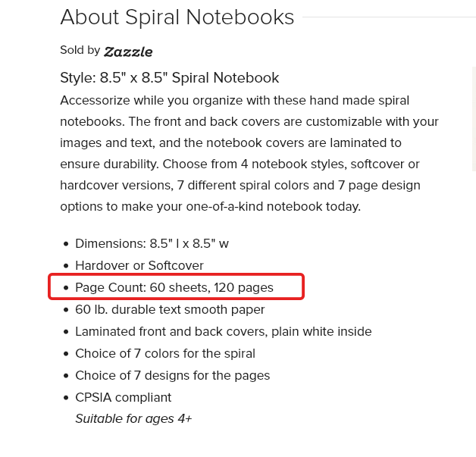Click the text line starting with ensure durability
This screenshot has width=476, height=457.
click(240, 164)
